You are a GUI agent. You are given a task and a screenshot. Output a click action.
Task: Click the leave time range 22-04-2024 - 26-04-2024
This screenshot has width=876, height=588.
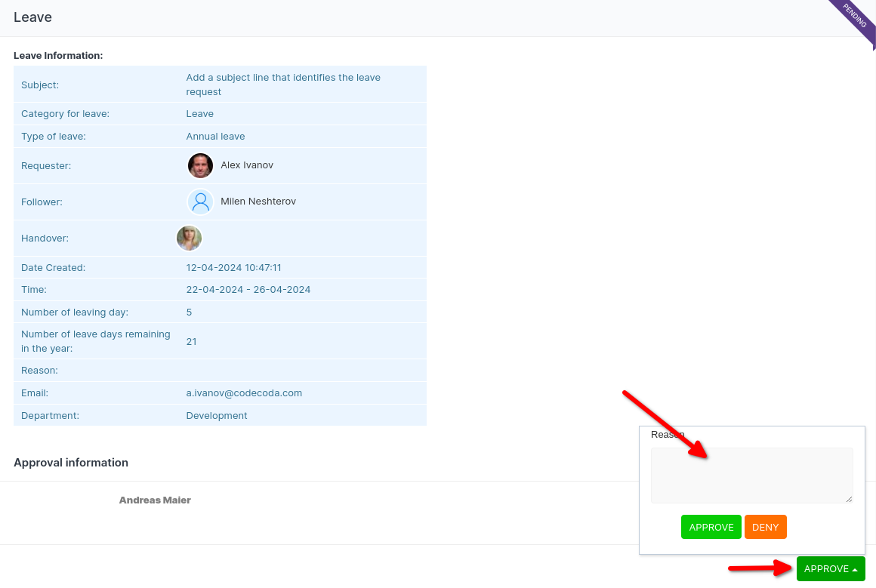pyautogui.click(x=248, y=290)
